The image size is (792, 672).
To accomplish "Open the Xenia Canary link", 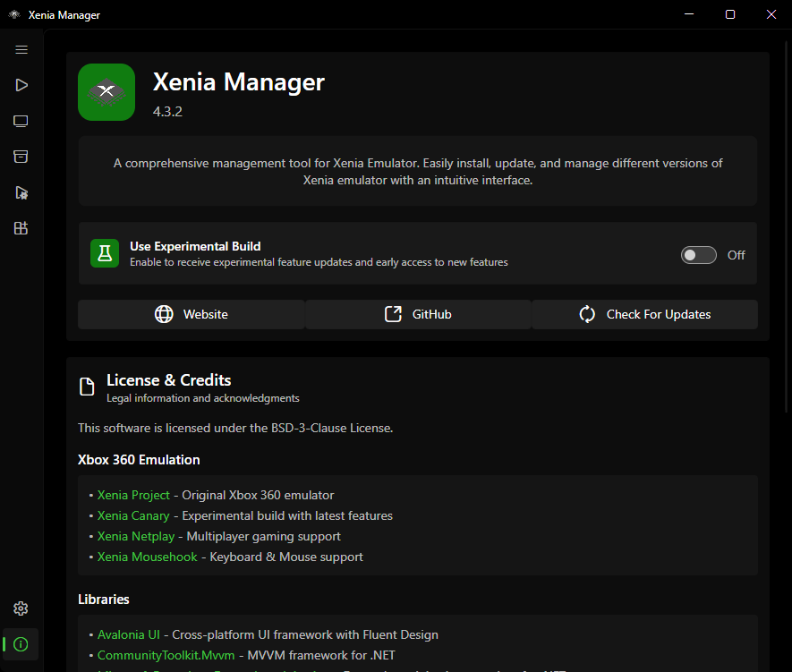I will [x=133, y=516].
